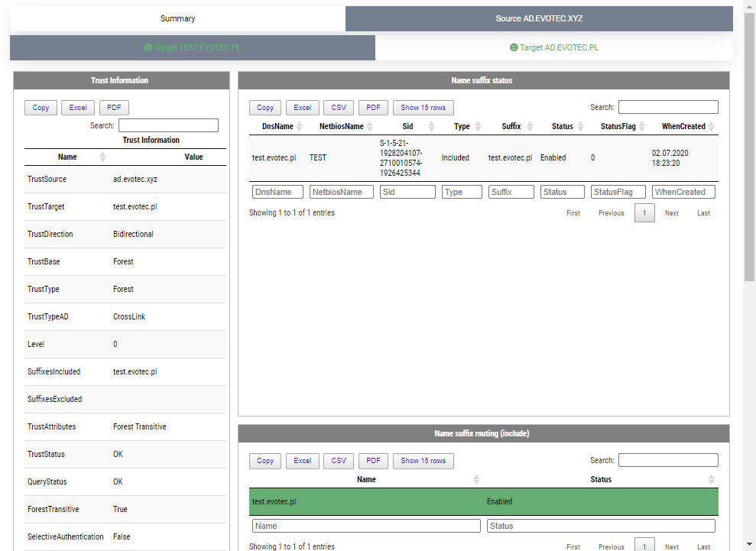The width and height of the screenshot is (756, 551).
Task: Expand Show 15 rows in suffix routing panel
Action: (x=423, y=461)
